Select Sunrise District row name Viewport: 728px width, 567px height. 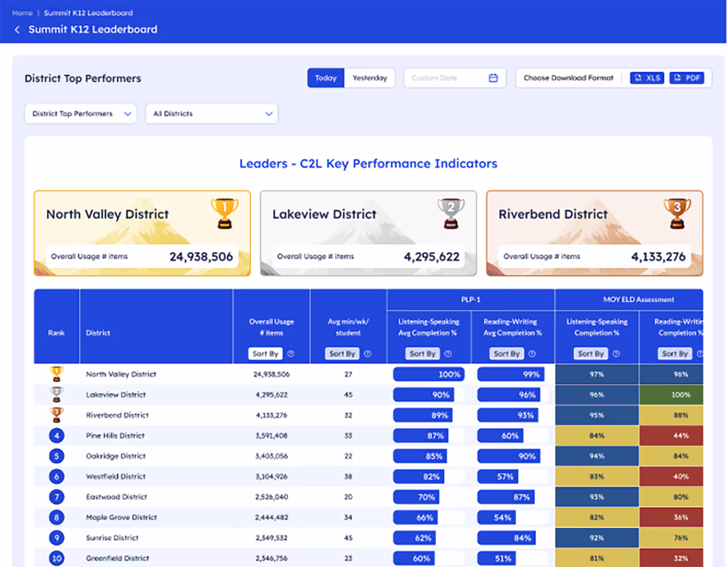[113, 537]
